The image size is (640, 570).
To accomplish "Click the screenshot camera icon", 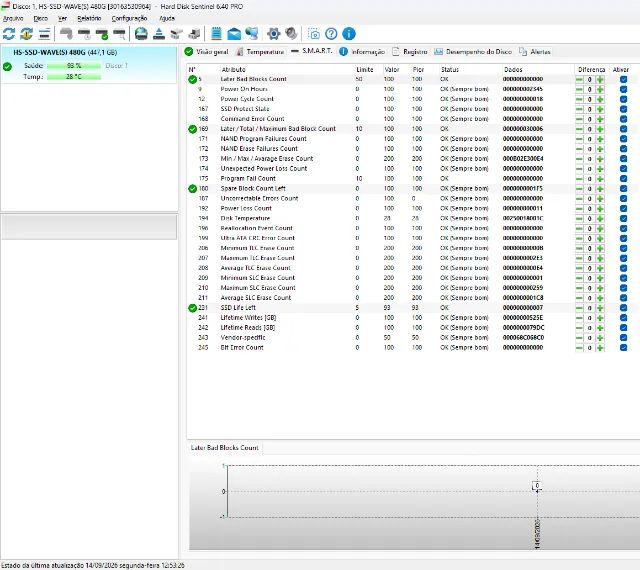I will pyautogui.click(x=313, y=34).
